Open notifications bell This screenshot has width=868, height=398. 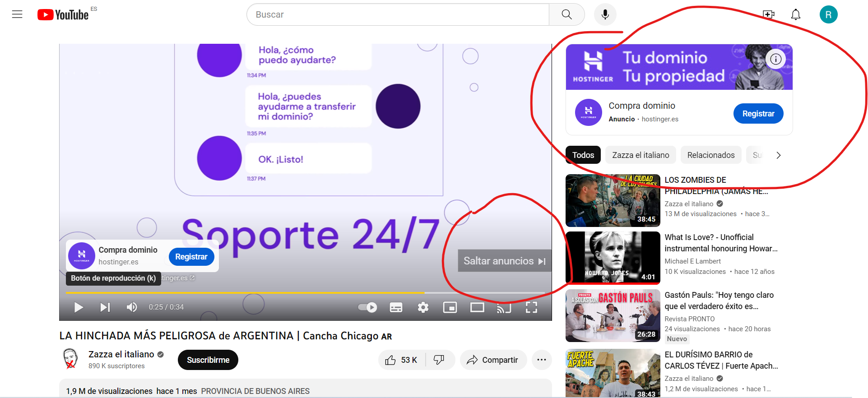click(x=796, y=14)
